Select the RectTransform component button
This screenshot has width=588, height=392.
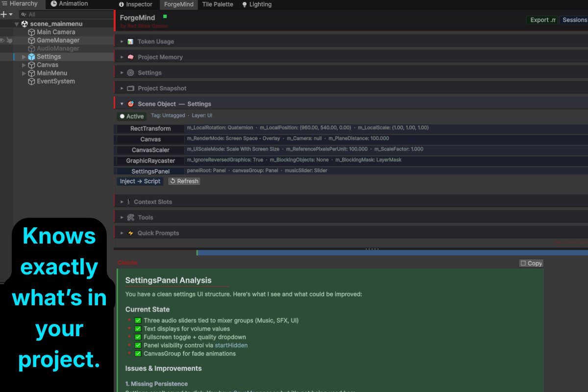[150, 129]
